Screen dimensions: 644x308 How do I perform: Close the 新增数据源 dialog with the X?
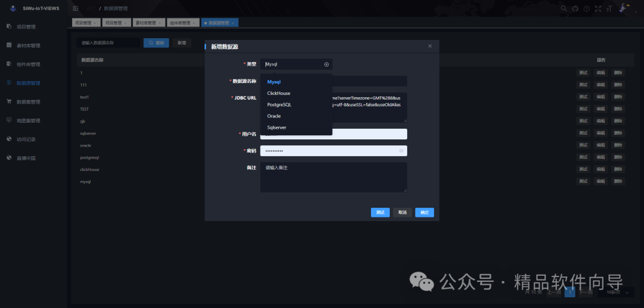(x=430, y=46)
